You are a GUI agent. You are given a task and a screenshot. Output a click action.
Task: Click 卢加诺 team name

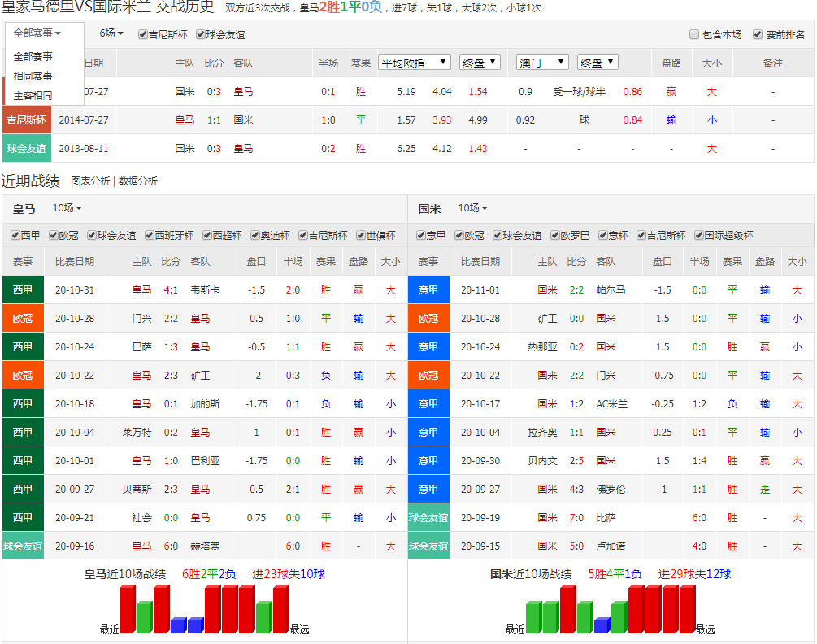[x=611, y=546]
